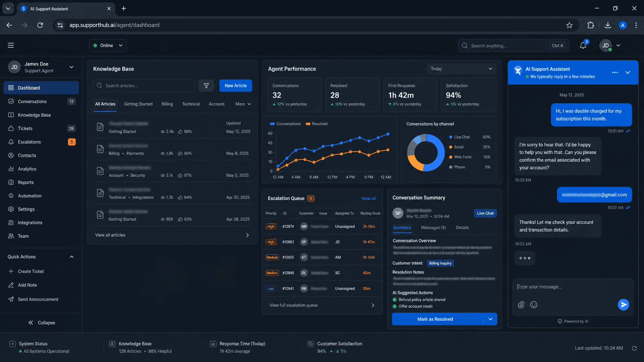Open browser extensions puzzle icon

click(x=590, y=25)
